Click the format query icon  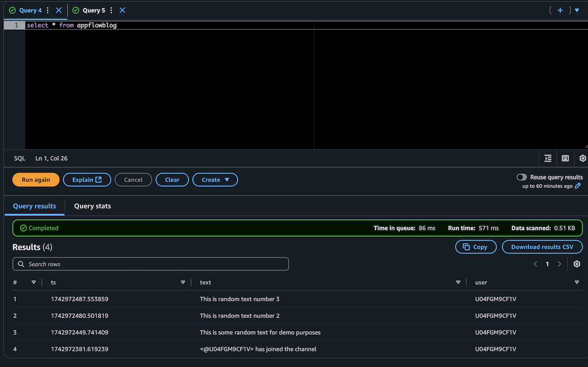pos(548,158)
